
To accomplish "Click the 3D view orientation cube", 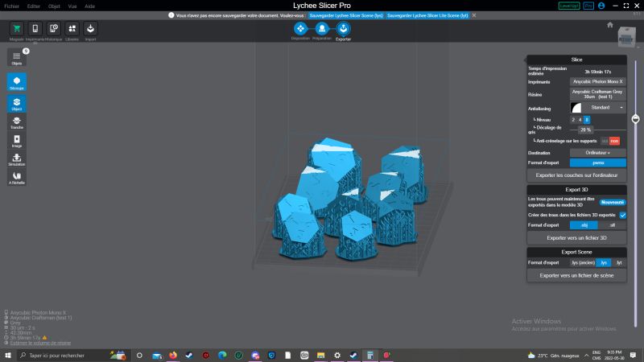I will (x=626, y=38).
